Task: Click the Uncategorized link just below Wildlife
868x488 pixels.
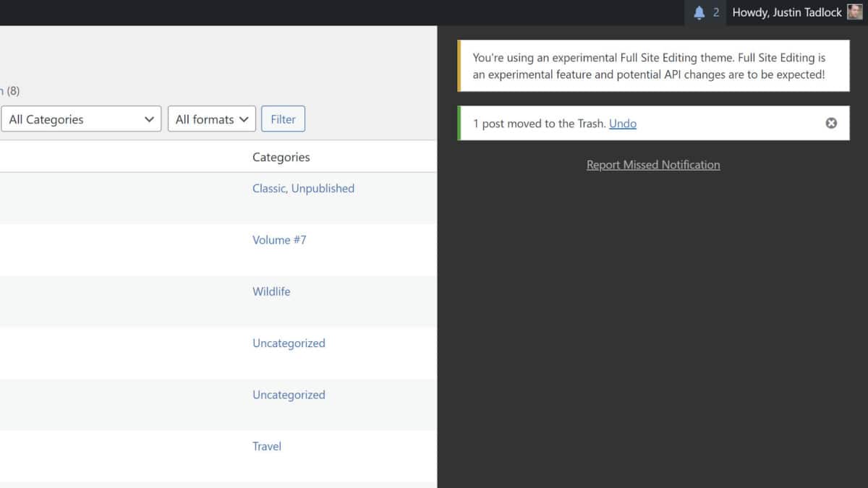Action: point(289,343)
